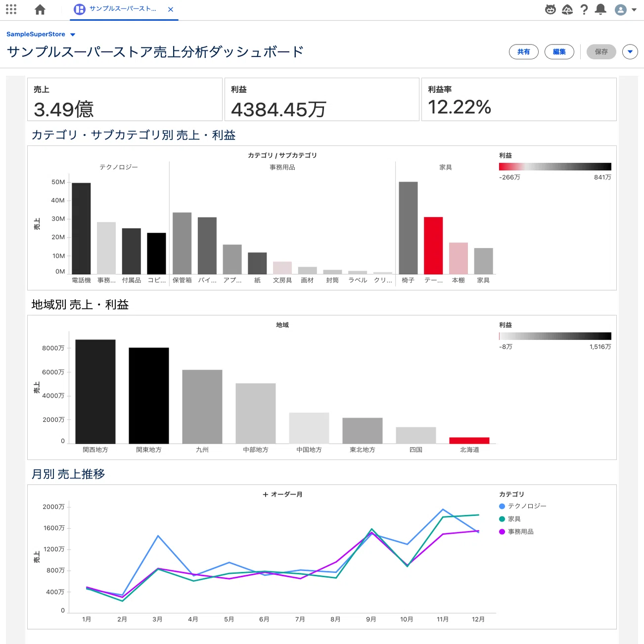Open the Einstein astro mascot icon
644x644 pixels.
[551, 9]
